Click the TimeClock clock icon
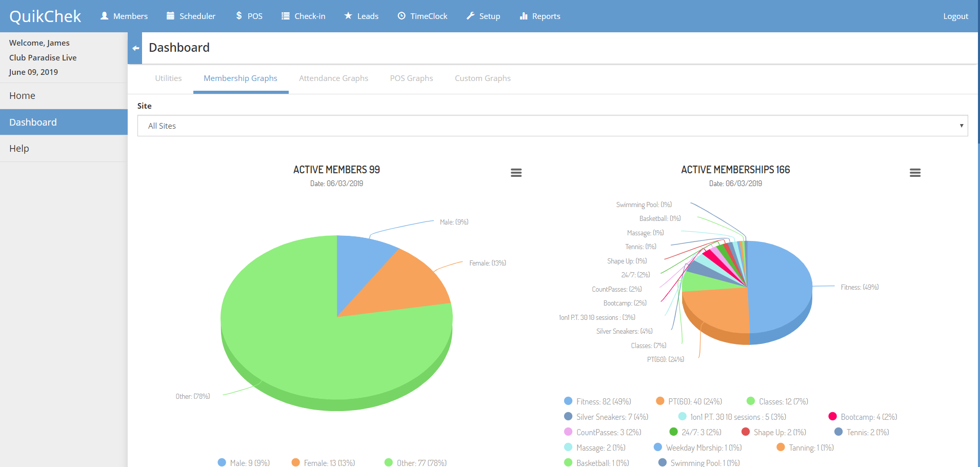 point(402,16)
